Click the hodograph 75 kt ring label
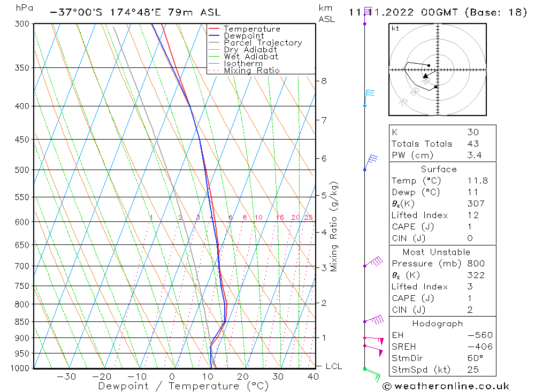Image resolution: width=535 pixels, height=392 pixels. [x=403, y=101]
